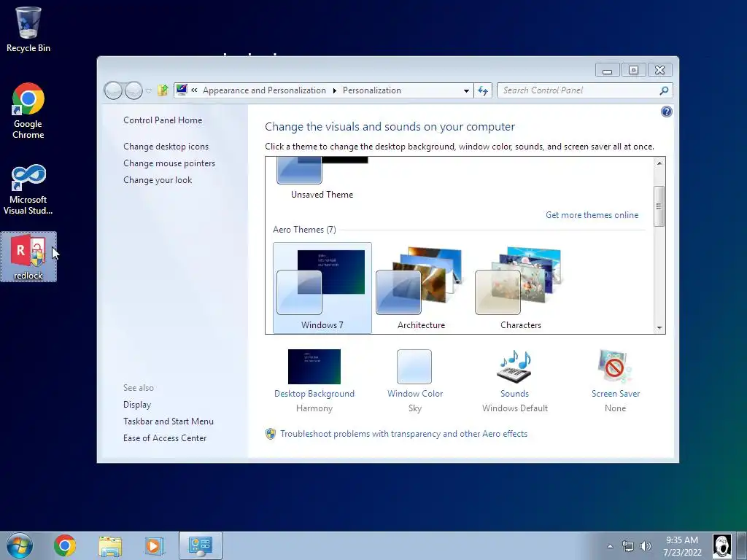This screenshot has width=747, height=560.
Task: Expand the address bar history dropdown arrow
Action: 466,90
